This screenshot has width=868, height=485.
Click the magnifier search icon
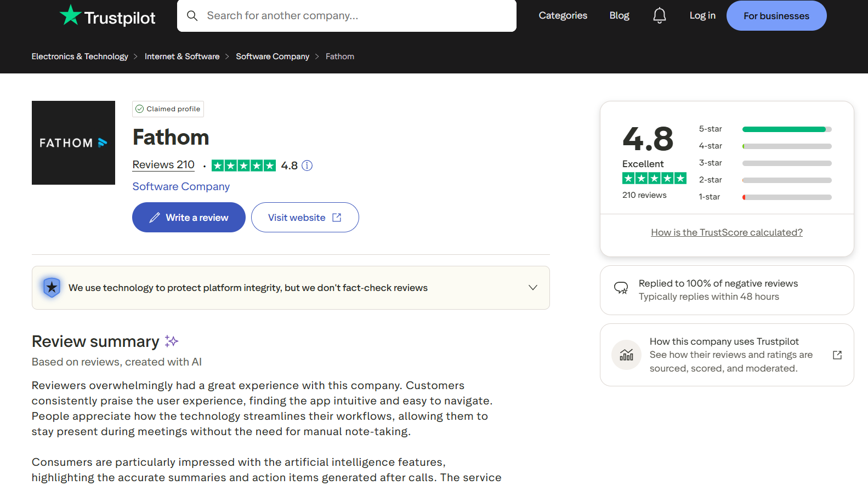tap(192, 16)
